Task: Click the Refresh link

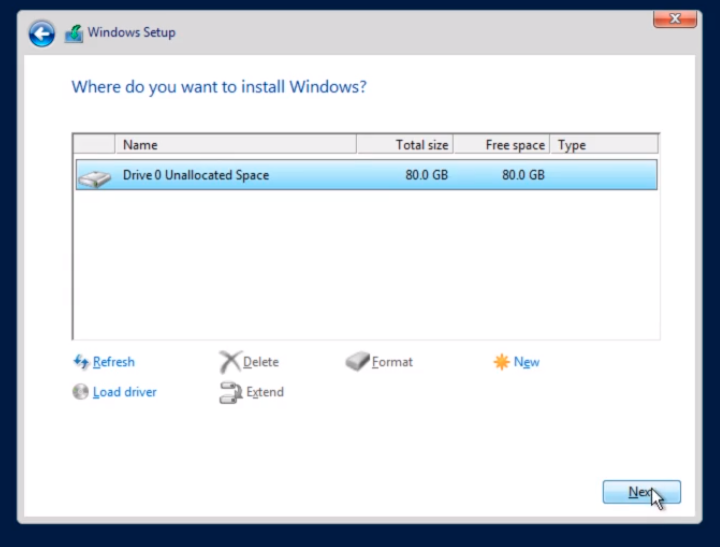Action: (x=113, y=362)
